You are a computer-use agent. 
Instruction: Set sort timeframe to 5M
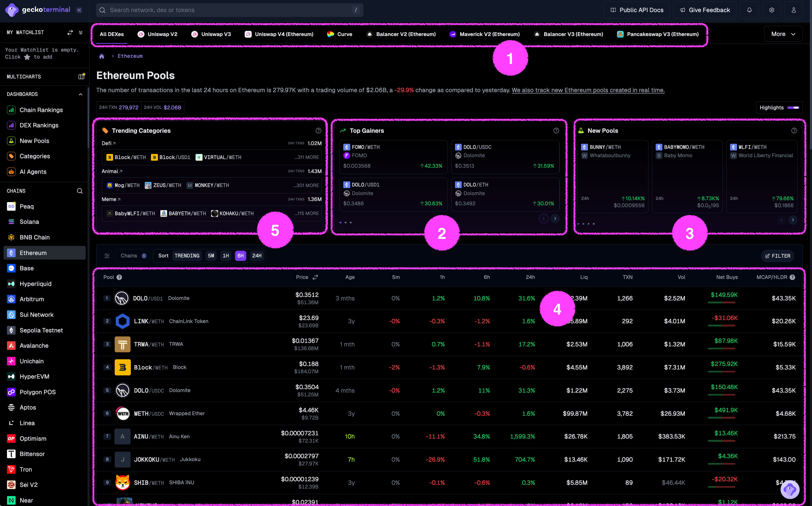tap(211, 256)
